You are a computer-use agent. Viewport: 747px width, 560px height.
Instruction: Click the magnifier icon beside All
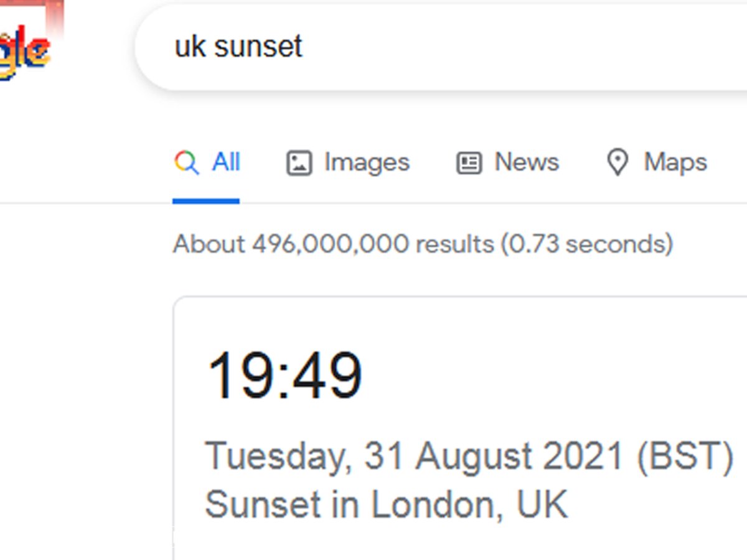tap(186, 163)
